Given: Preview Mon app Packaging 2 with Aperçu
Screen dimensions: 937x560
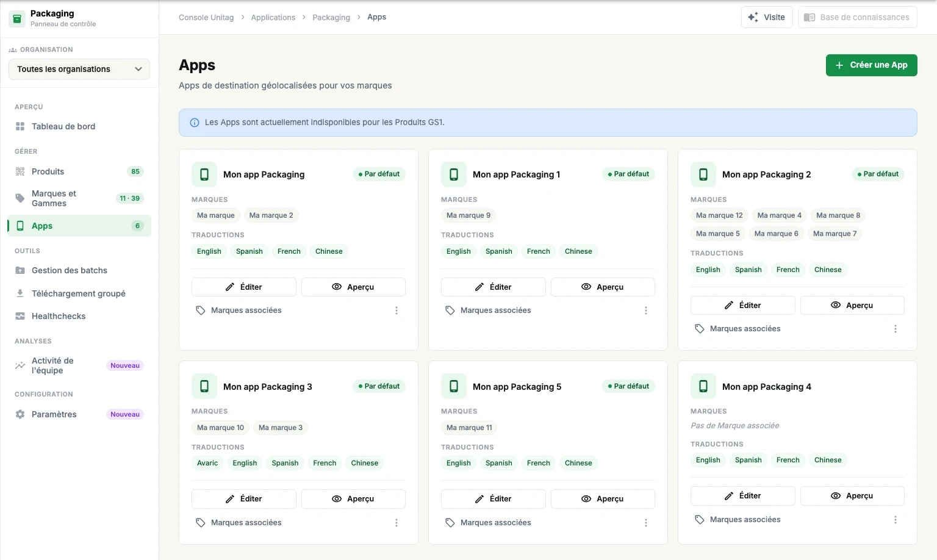Looking at the screenshot, I should click(852, 305).
